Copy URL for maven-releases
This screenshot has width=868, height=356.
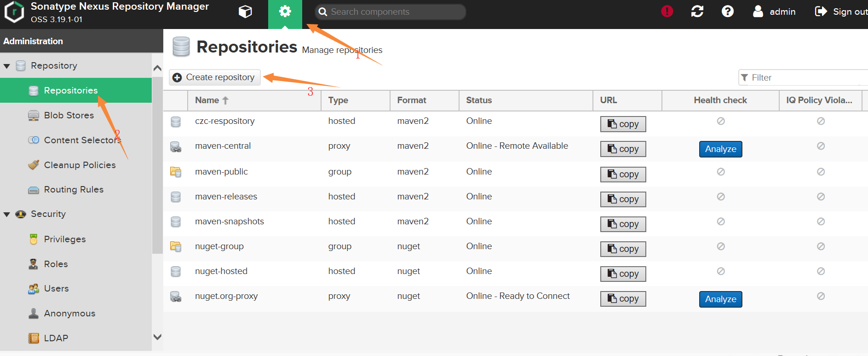(x=623, y=199)
